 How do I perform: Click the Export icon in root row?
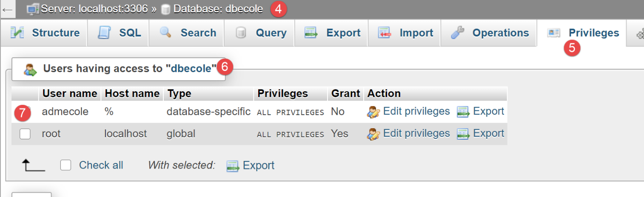[463, 134]
